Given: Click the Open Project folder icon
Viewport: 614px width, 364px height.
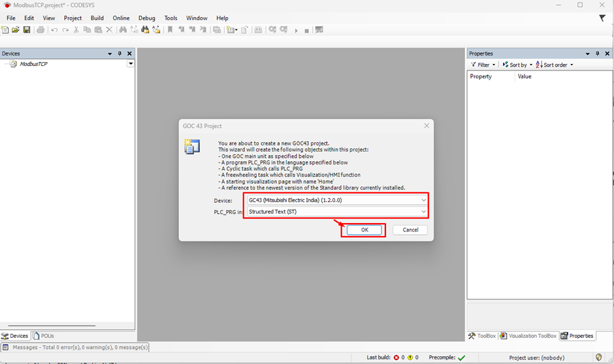Looking at the screenshot, I should pos(16,30).
